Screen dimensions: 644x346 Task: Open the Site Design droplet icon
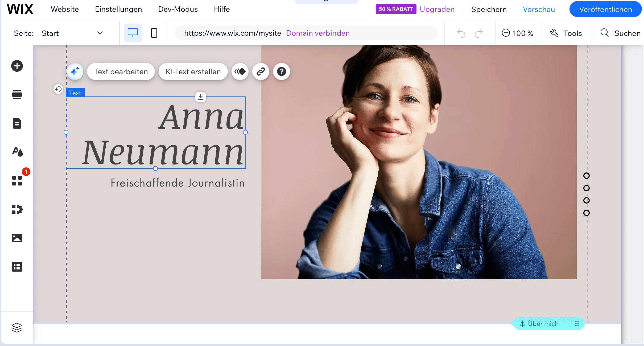point(17,152)
